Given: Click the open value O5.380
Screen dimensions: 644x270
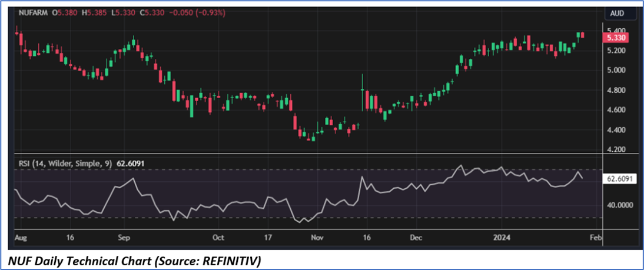Looking at the screenshot, I should tap(65, 13).
